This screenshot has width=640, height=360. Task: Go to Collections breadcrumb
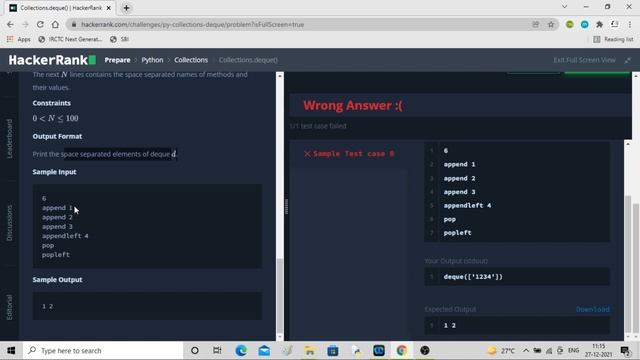point(191,60)
